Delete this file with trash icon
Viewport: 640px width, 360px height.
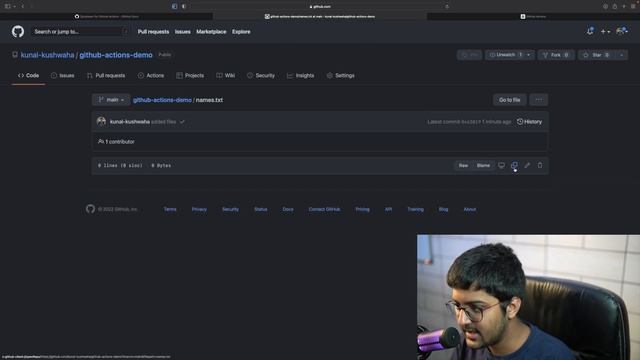point(540,165)
